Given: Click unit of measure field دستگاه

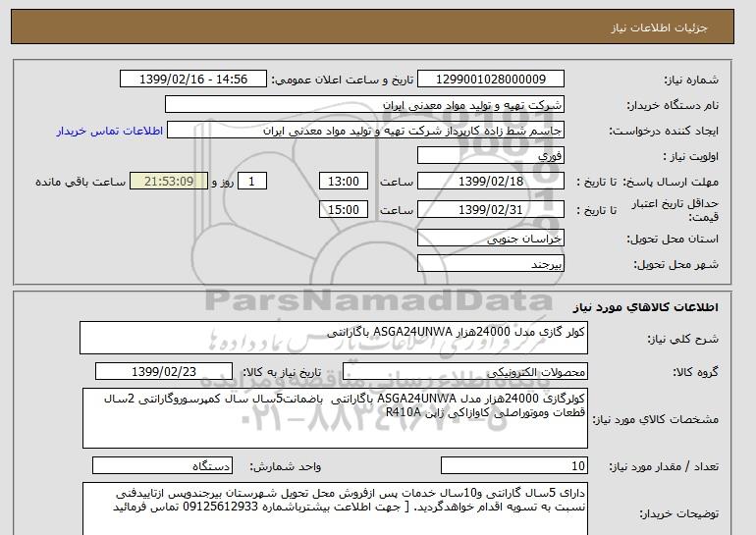Looking at the screenshot, I should click(162, 466).
